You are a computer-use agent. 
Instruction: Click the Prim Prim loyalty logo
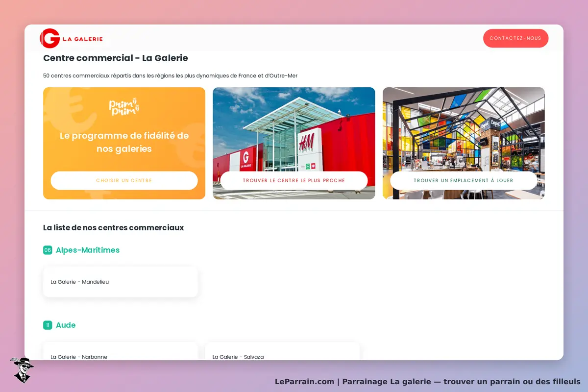point(124,106)
